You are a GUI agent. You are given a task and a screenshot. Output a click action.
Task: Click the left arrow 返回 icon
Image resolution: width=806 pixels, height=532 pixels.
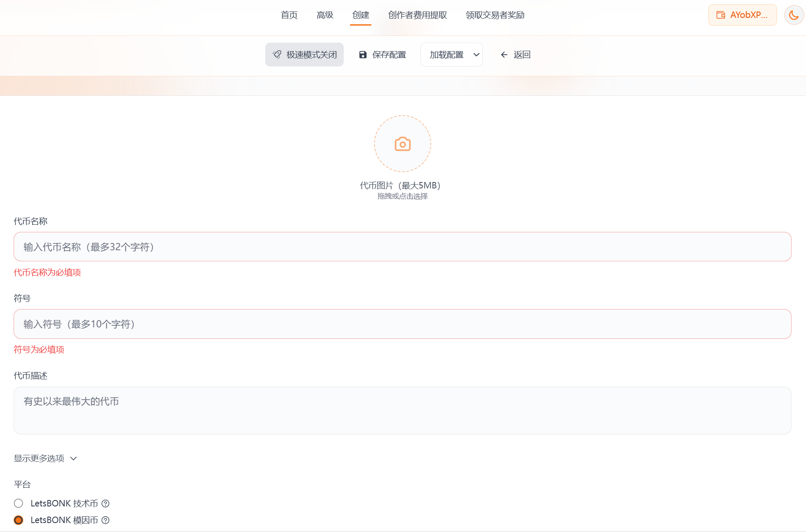(x=504, y=55)
